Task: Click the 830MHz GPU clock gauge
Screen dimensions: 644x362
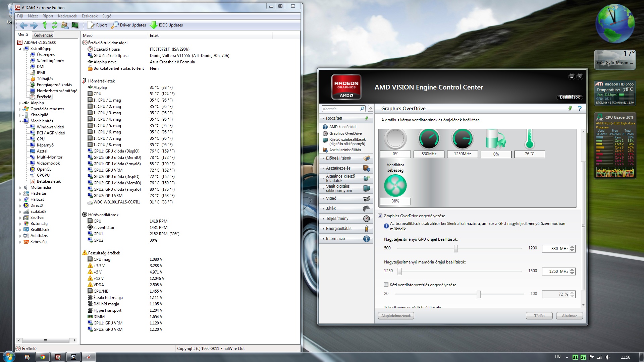Action: tap(429, 138)
